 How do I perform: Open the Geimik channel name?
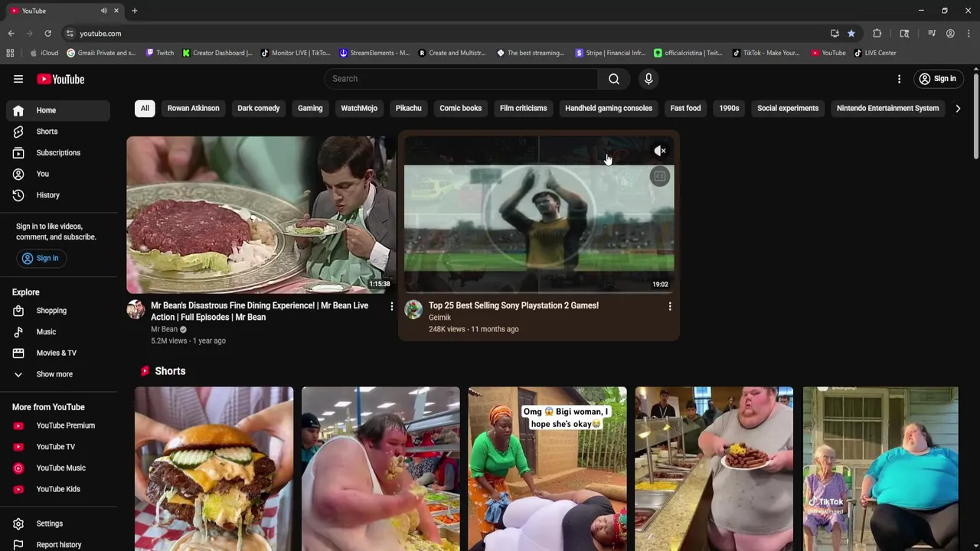[x=439, y=318]
